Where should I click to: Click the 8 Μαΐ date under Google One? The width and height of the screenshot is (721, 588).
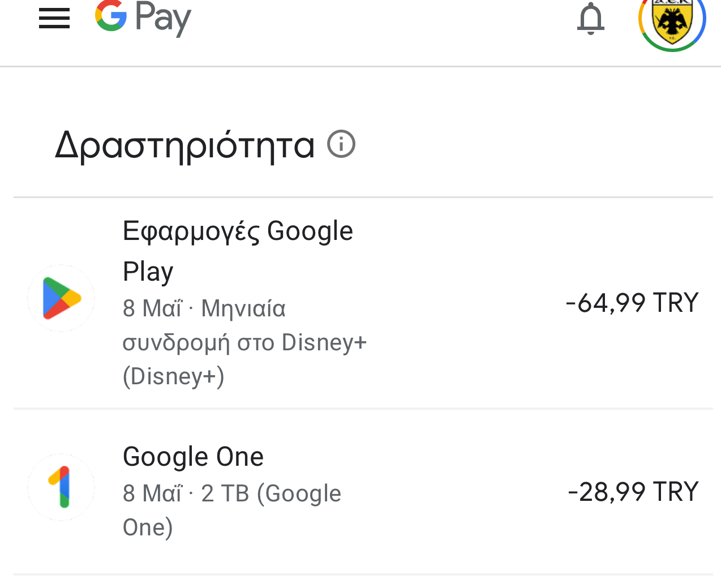pos(152,493)
